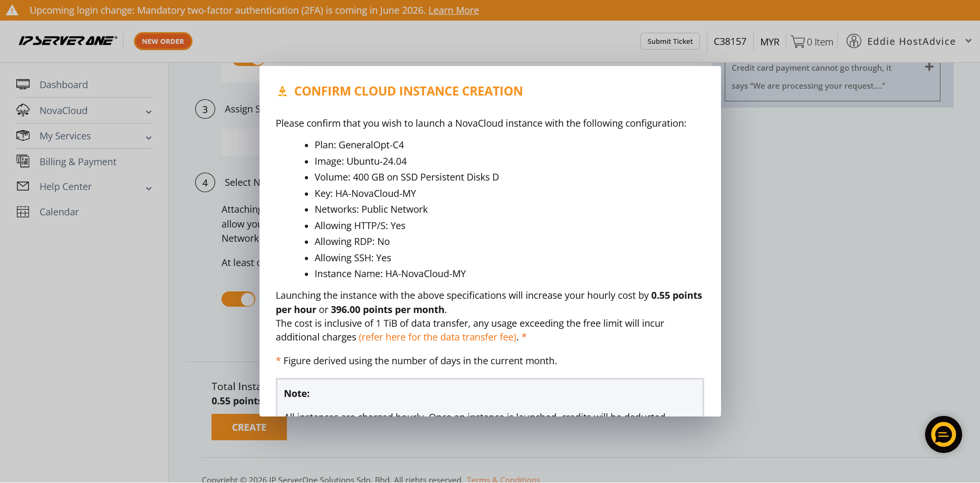Expand the NovaCloud submenu chevron

tap(149, 112)
